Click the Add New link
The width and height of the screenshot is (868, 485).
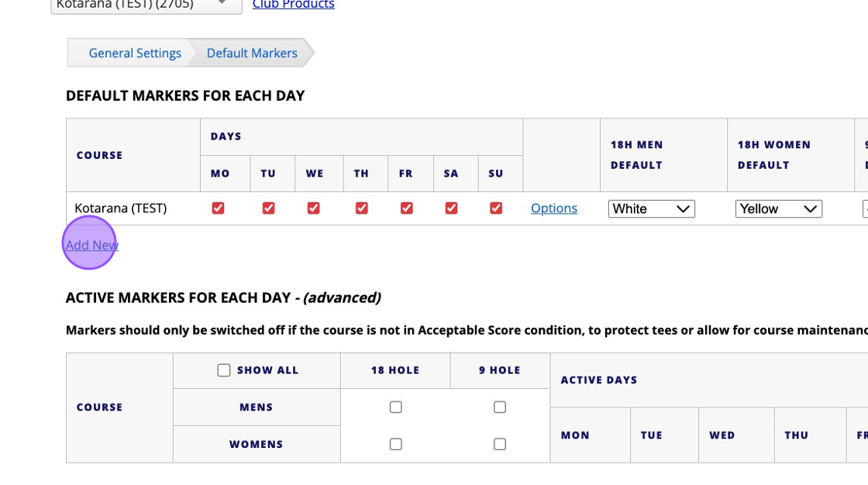[x=92, y=245]
